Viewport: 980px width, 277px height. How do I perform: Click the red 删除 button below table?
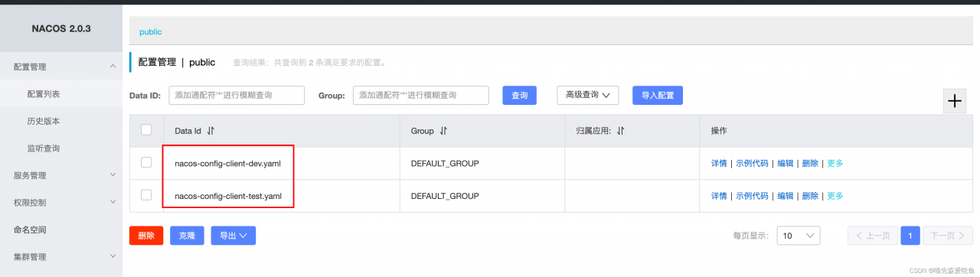[146, 236]
